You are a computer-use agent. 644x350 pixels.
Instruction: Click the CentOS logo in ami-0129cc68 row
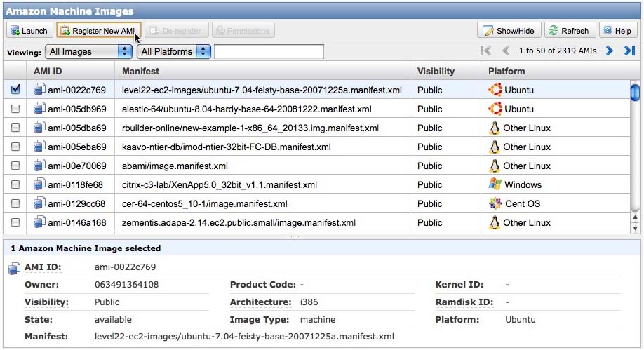click(x=495, y=203)
